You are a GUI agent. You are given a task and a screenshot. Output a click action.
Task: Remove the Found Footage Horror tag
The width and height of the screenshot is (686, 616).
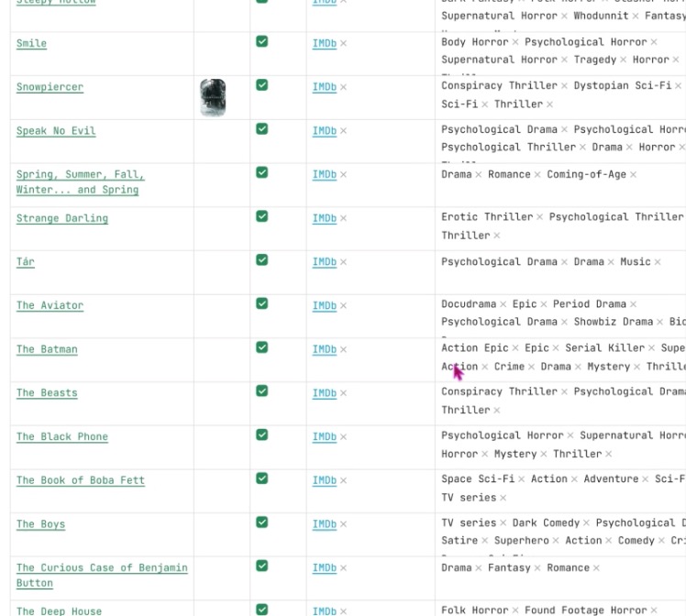tap(654, 610)
